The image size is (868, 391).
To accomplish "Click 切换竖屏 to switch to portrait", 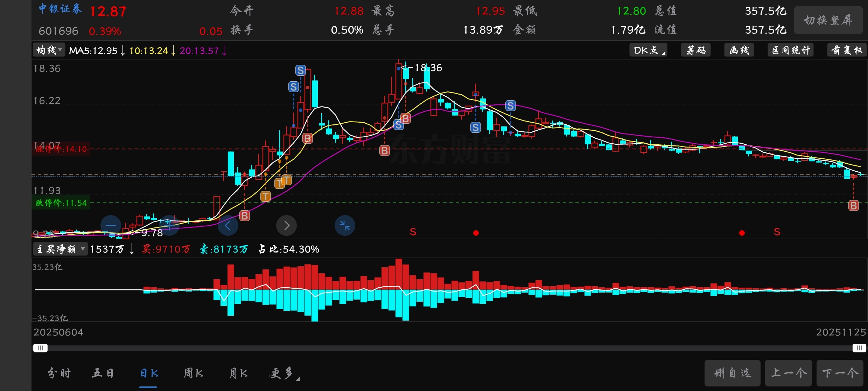I will (x=828, y=20).
